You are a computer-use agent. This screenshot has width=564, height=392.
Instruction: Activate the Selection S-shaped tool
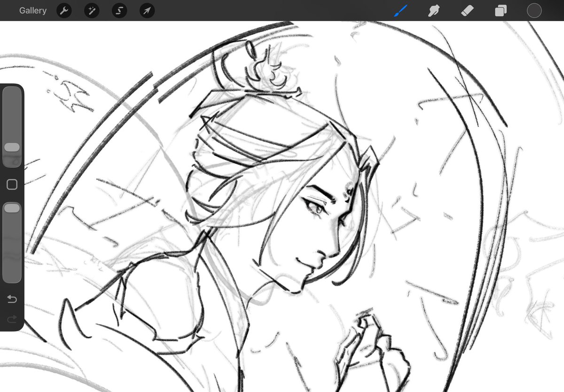[x=119, y=10]
